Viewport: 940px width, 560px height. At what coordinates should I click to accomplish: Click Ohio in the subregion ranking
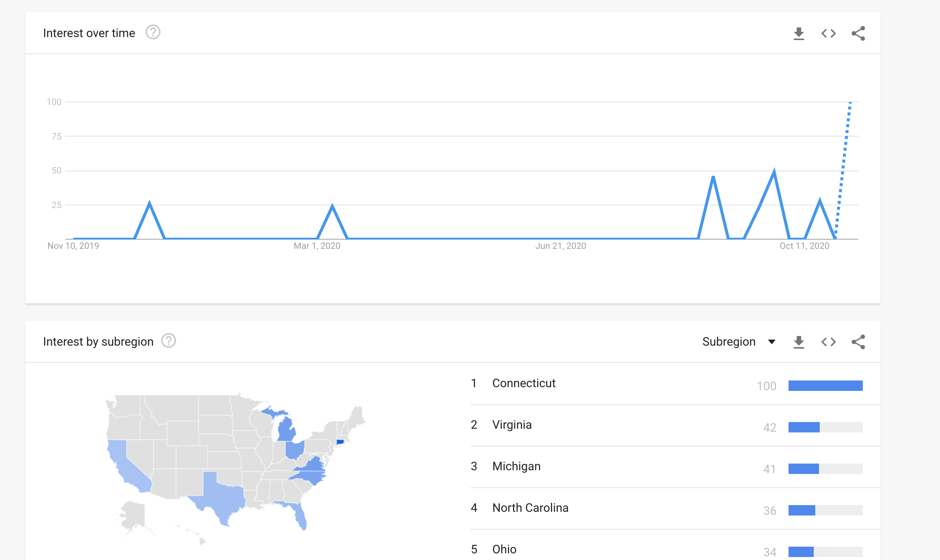[504, 550]
